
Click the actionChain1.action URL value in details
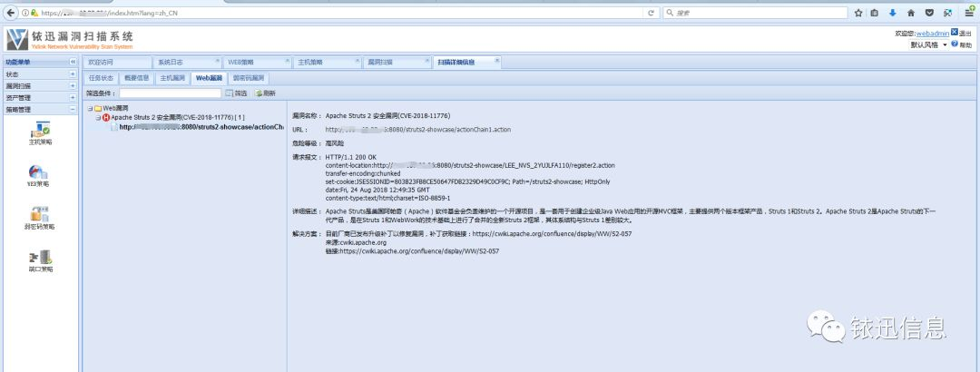pos(418,130)
